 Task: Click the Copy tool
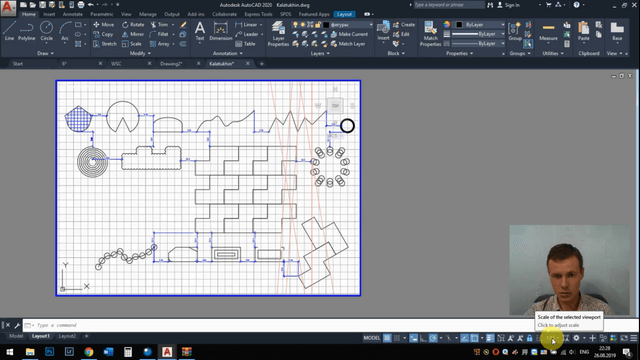(103, 34)
